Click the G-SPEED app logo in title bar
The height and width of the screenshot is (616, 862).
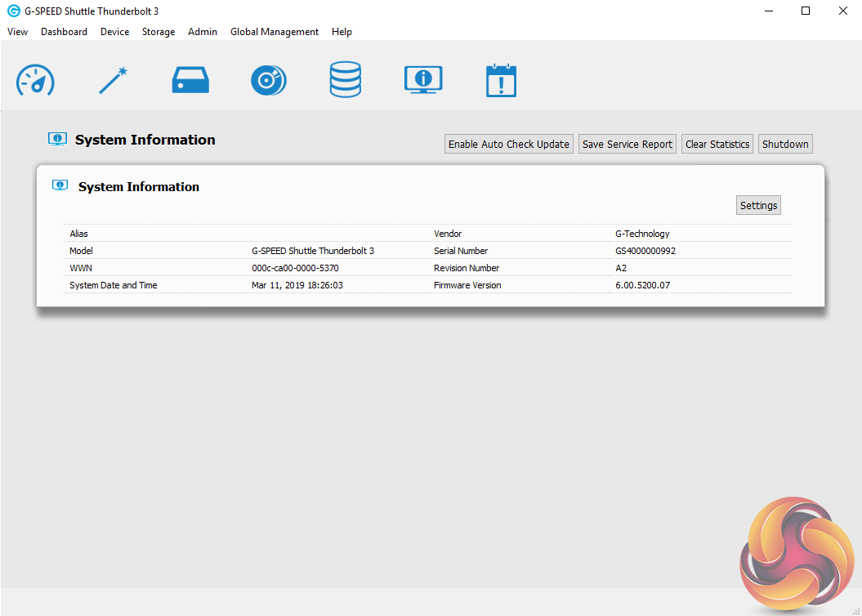[x=13, y=11]
